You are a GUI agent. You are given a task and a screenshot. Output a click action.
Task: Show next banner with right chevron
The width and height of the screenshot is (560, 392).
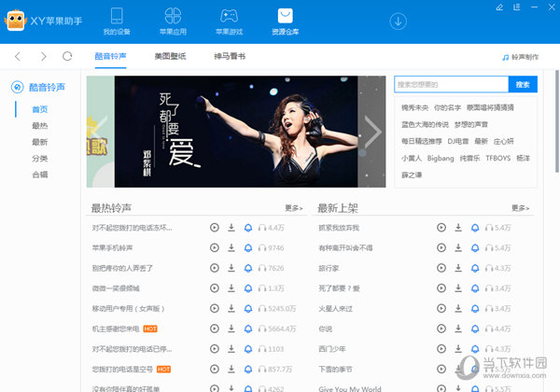[373, 132]
